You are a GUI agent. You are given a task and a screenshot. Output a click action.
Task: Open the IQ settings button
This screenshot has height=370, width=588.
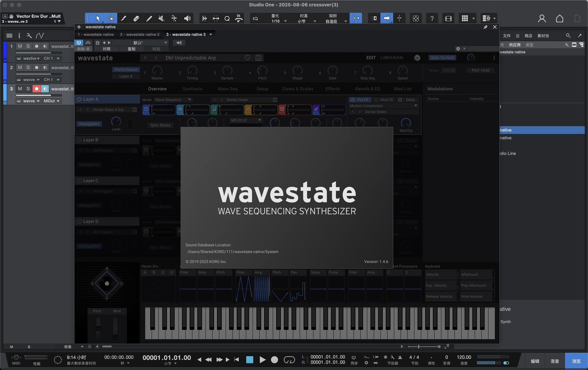(x=255, y=19)
